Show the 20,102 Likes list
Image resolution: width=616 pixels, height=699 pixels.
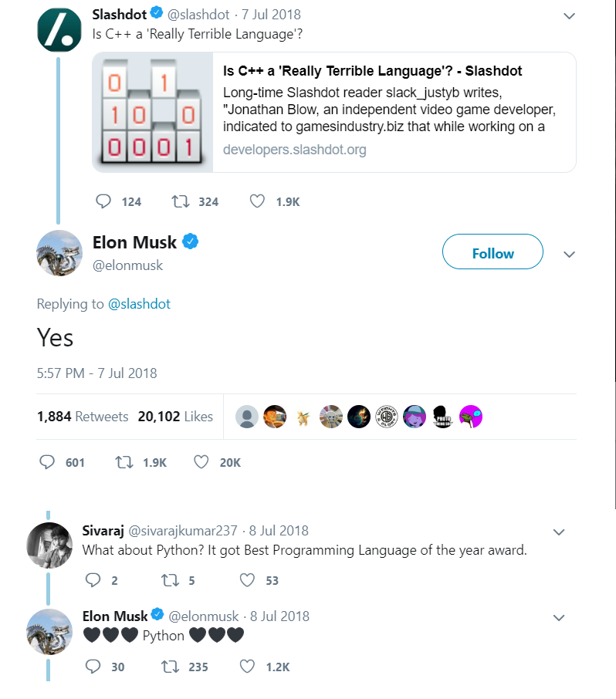pos(175,417)
